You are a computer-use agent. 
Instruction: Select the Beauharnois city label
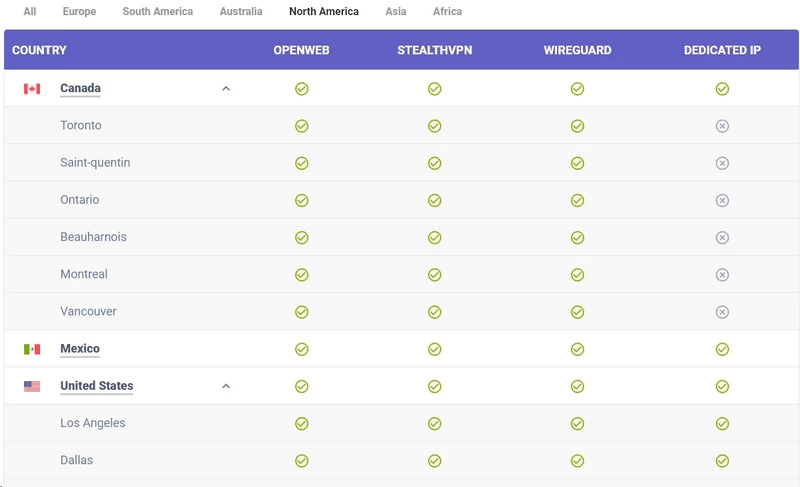point(93,237)
